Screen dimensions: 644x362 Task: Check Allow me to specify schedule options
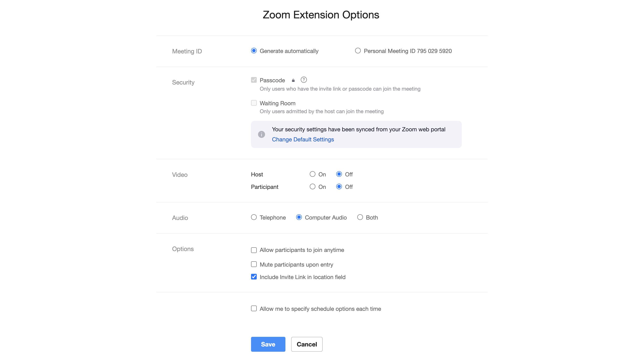coord(254,309)
